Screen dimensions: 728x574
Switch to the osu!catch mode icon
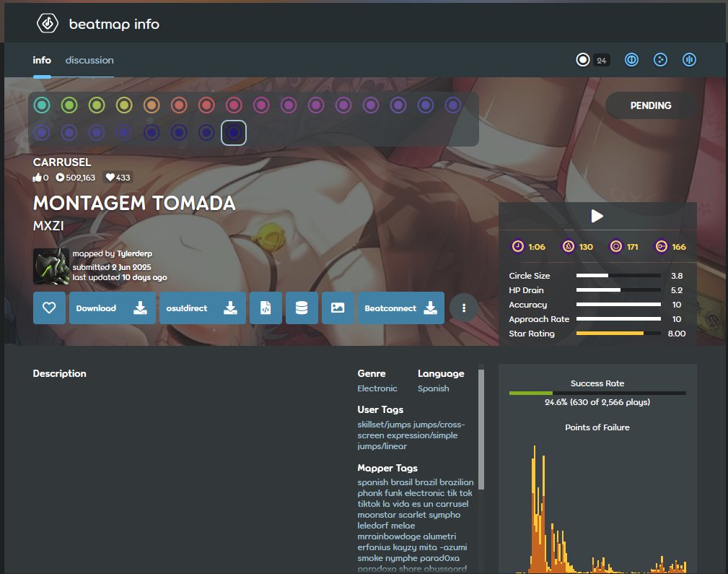coord(660,60)
